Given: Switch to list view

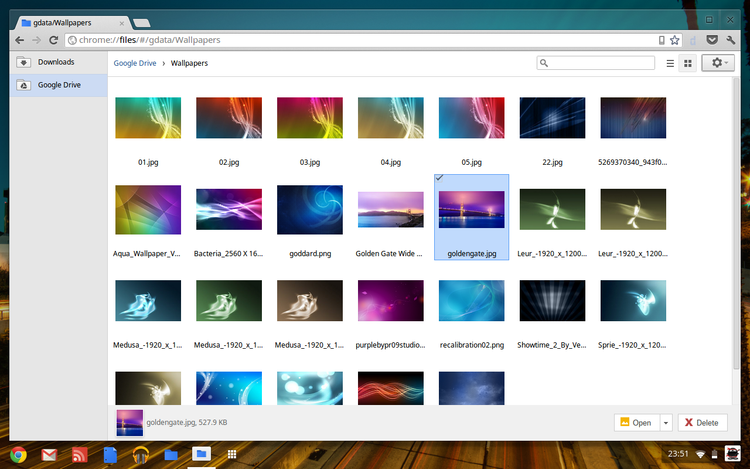Looking at the screenshot, I should pyautogui.click(x=670, y=63).
